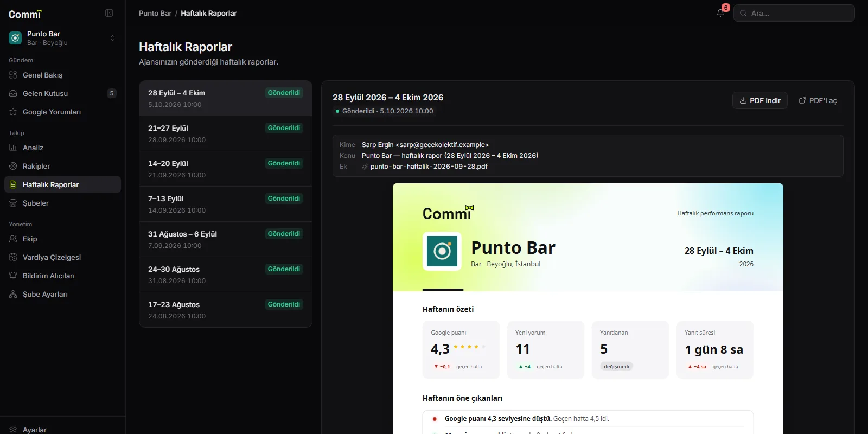
Task: Click the Ara search field
Action: [x=794, y=13]
